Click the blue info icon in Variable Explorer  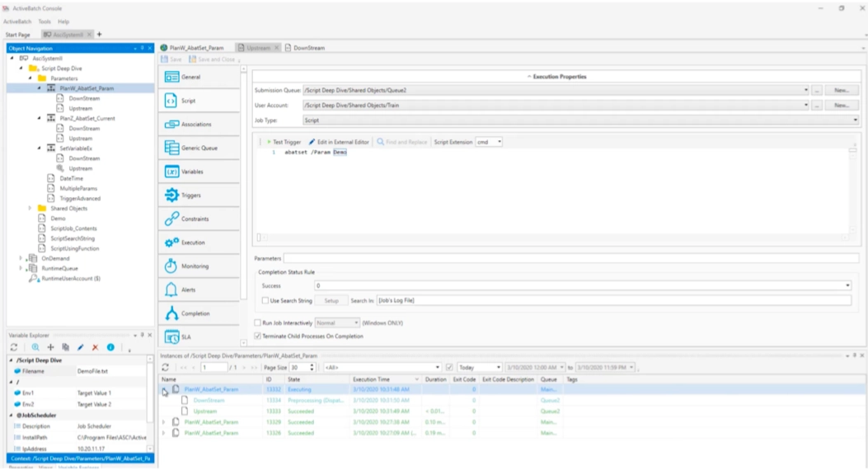click(110, 348)
